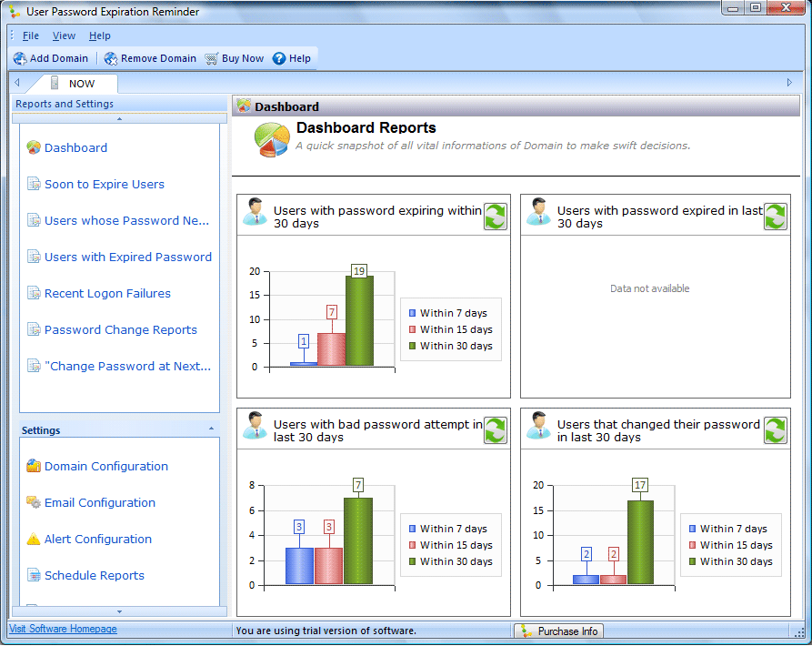Refresh the password expired in last 30 days panel

(x=776, y=216)
